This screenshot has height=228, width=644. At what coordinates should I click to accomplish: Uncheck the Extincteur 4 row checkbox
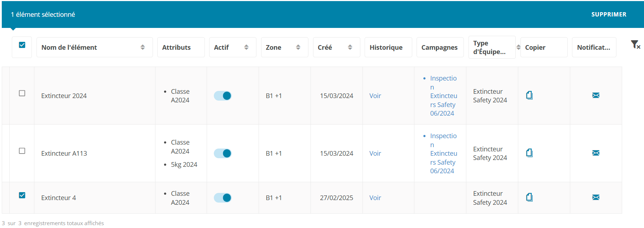[22, 195]
